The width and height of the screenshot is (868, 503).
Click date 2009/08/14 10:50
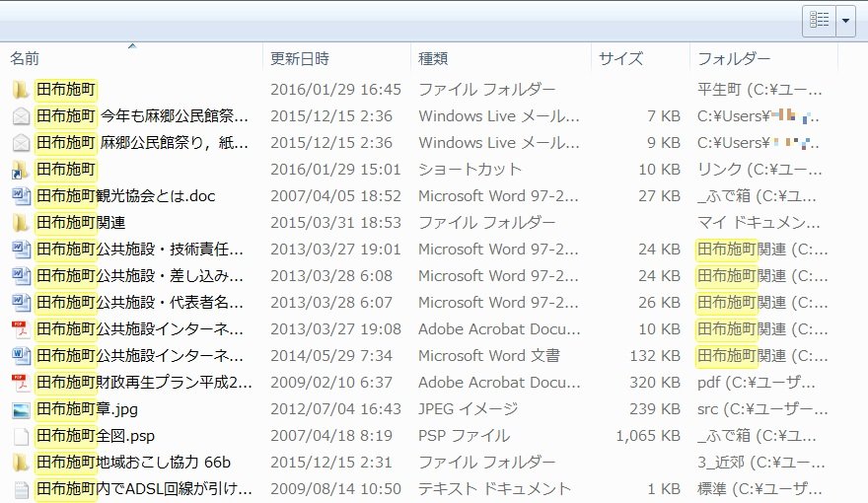(x=335, y=488)
